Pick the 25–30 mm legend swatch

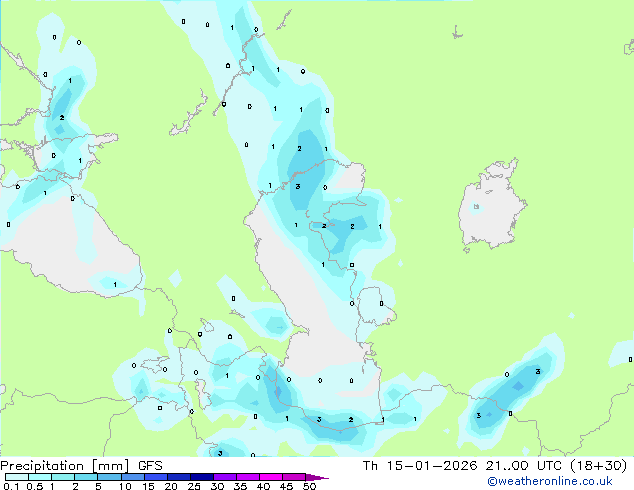tap(201, 477)
